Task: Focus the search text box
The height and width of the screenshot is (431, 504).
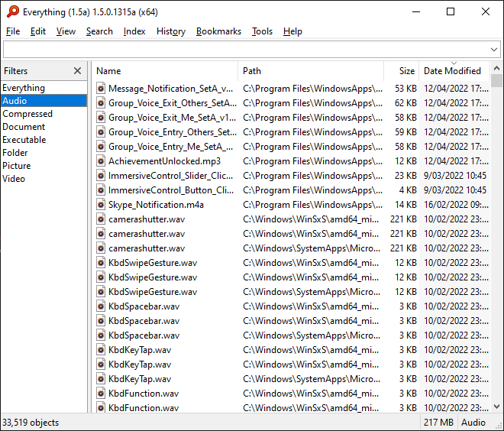Action: [x=246, y=50]
